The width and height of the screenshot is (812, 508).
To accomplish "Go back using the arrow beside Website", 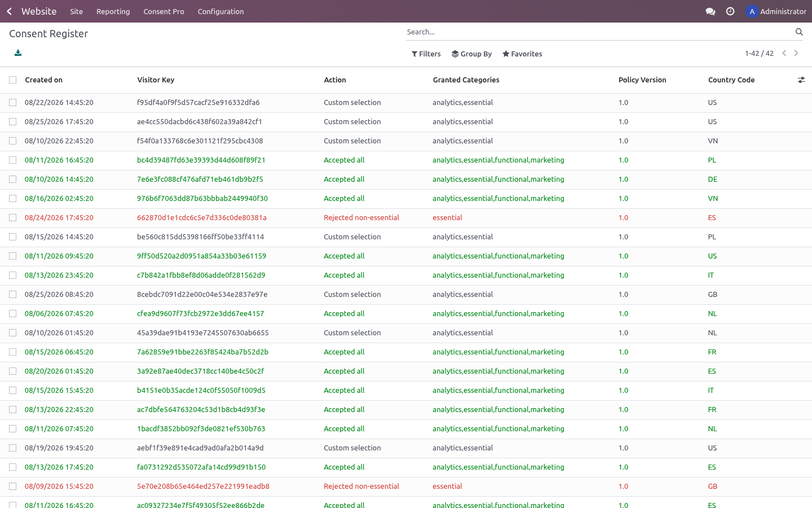I will click(10, 11).
